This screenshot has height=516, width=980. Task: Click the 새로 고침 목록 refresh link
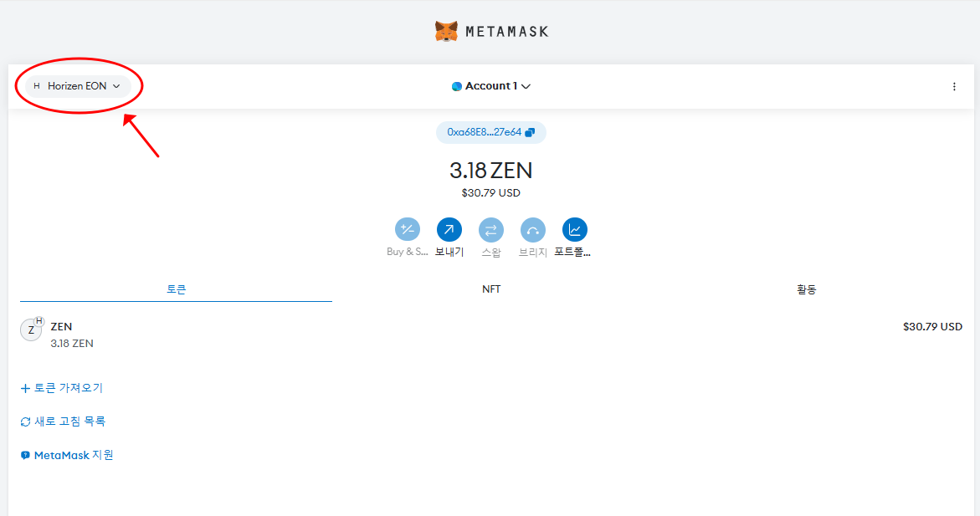coord(63,421)
